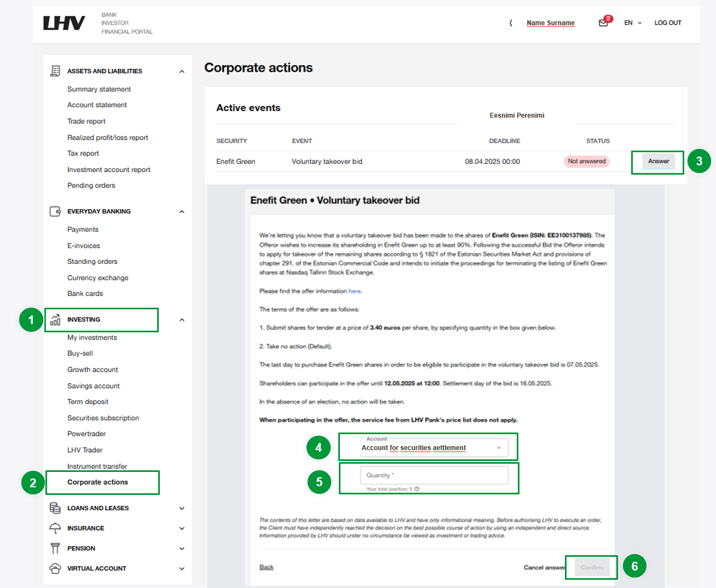Open Currency exchange
Image resolution: width=716 pixels, height=588 pixels.
[98, 278]
